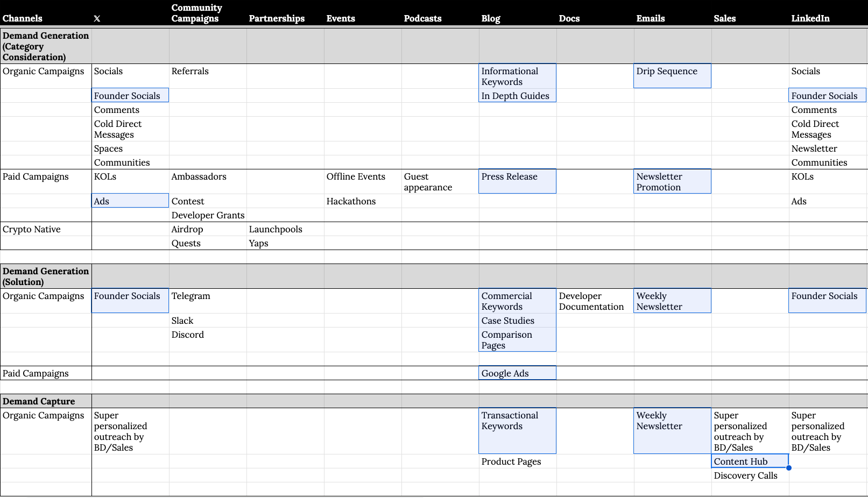The image size is (868, 498).
Task: Select the Demand Generation (Category Consideration) cell
Action: click(46, 46)
